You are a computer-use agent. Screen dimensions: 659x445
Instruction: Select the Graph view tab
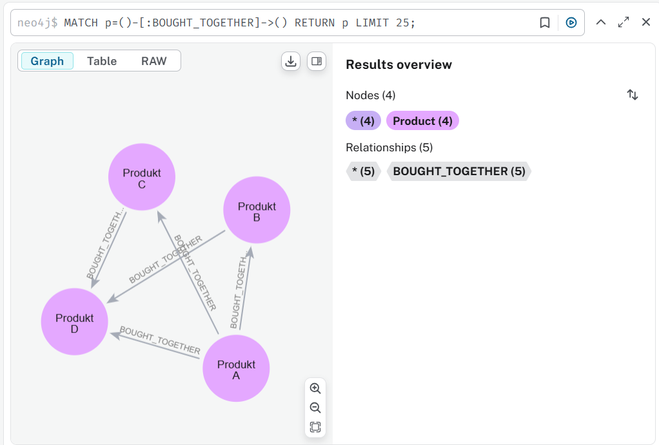(47, 61)
